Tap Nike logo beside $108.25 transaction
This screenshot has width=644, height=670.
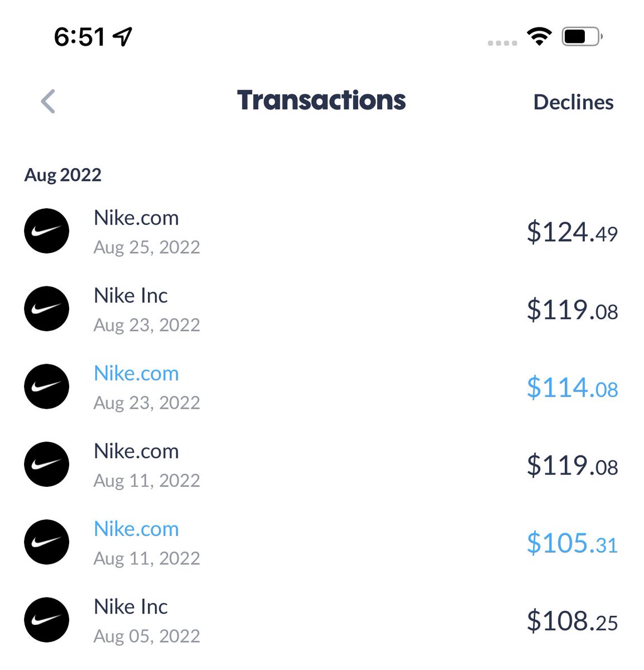click(x=47, y=620)
